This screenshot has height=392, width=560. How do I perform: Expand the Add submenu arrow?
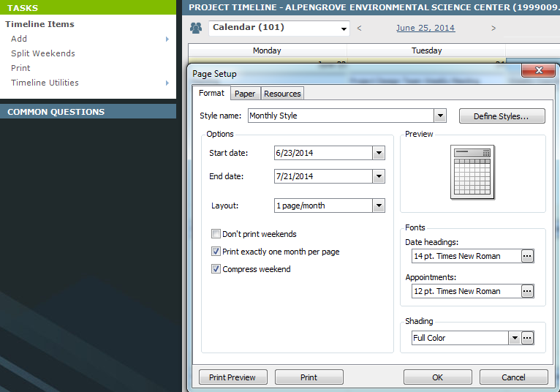pos(167,39)
